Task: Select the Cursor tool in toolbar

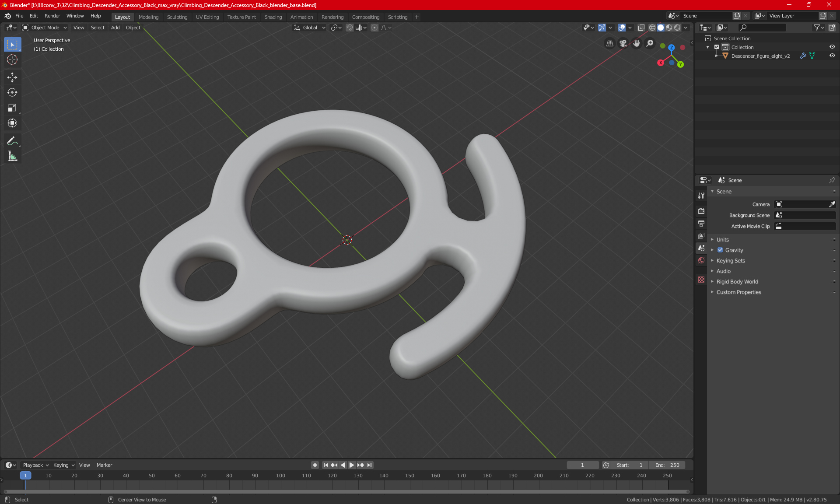Action: click(x=12, y=59)
